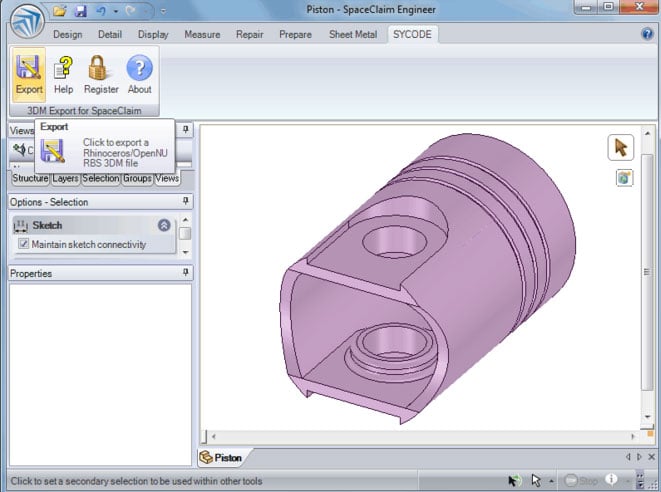Click the revert selection icon in status bar

515,481
